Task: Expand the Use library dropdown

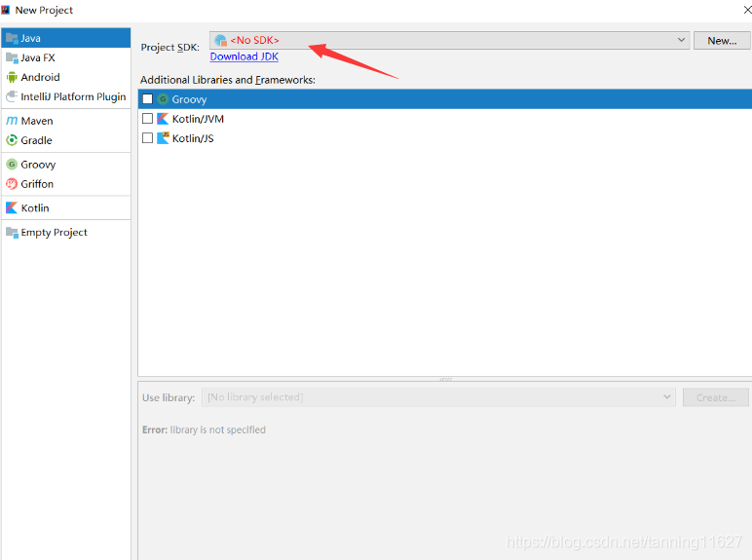Action: [x=666, y=397]
